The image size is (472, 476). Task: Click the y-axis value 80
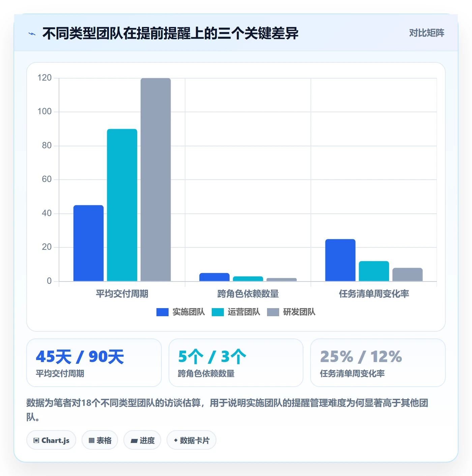(x=47, y=146)
